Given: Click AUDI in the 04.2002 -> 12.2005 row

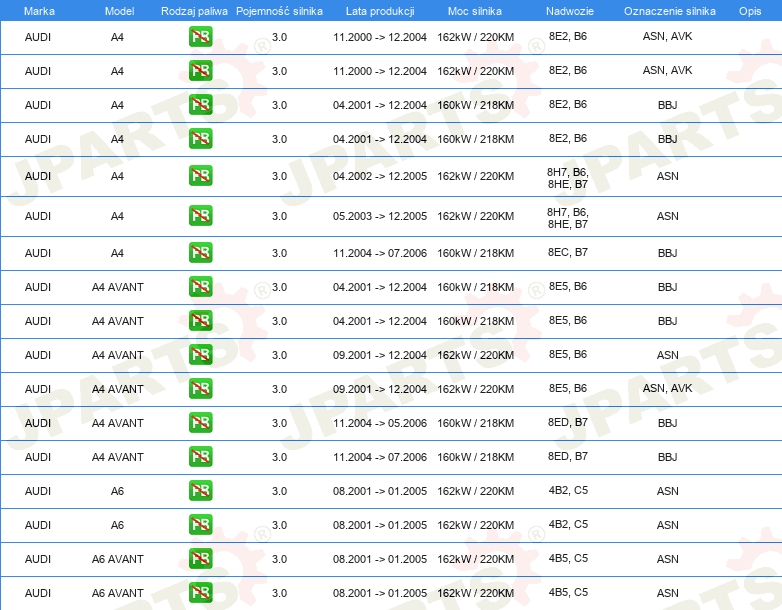Looking at the screenshot, I should tap(38, 176).
